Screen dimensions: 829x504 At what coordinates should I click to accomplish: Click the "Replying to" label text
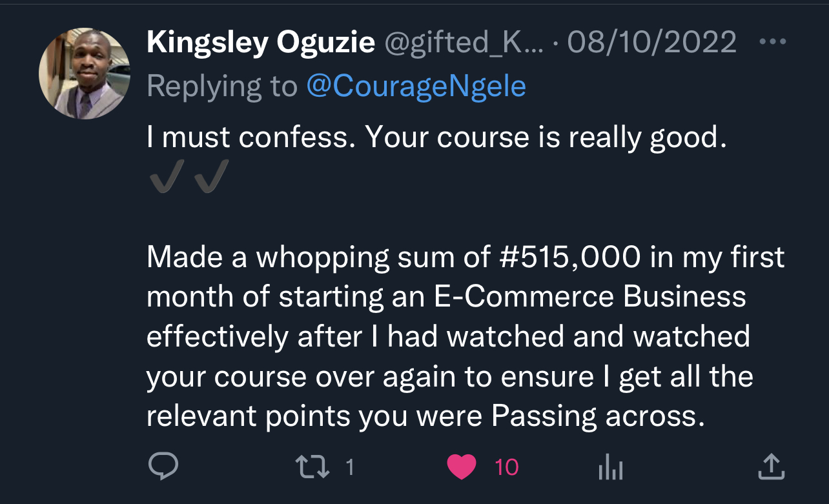point(222,86)
